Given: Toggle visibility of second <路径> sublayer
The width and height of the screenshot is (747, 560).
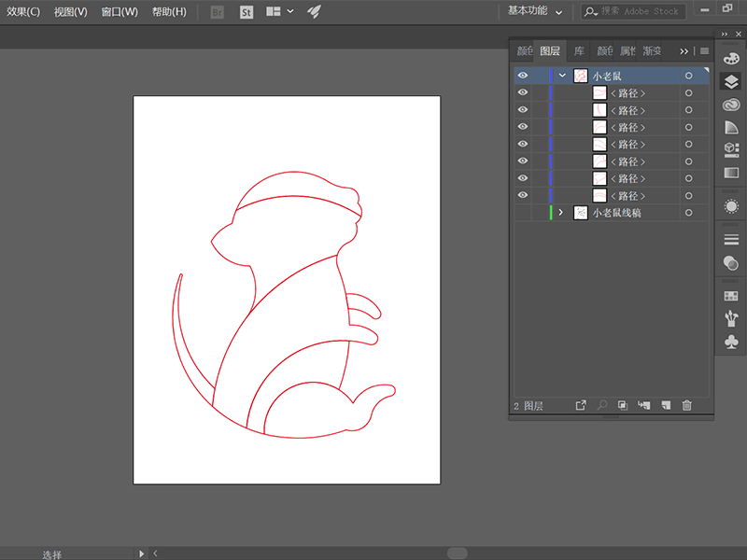Looking at the screenshot, I should point(523,109).
